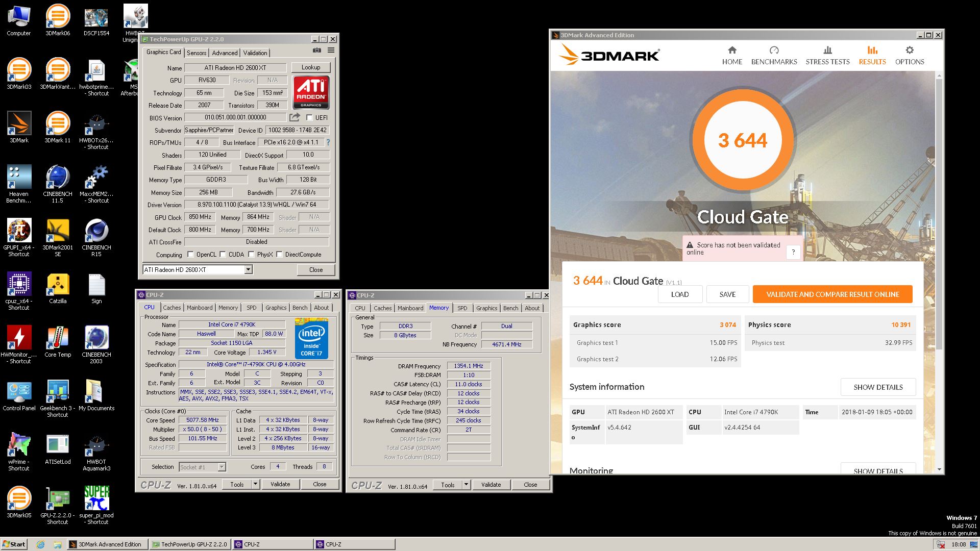980x551 pixels.
Task: Open Validation tab in GPU-Z
Action: point(255,53)
